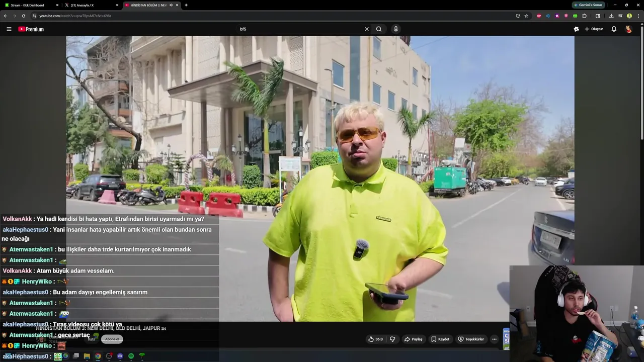
Task: Open the Chrome profile avatar
Action: 629,16
